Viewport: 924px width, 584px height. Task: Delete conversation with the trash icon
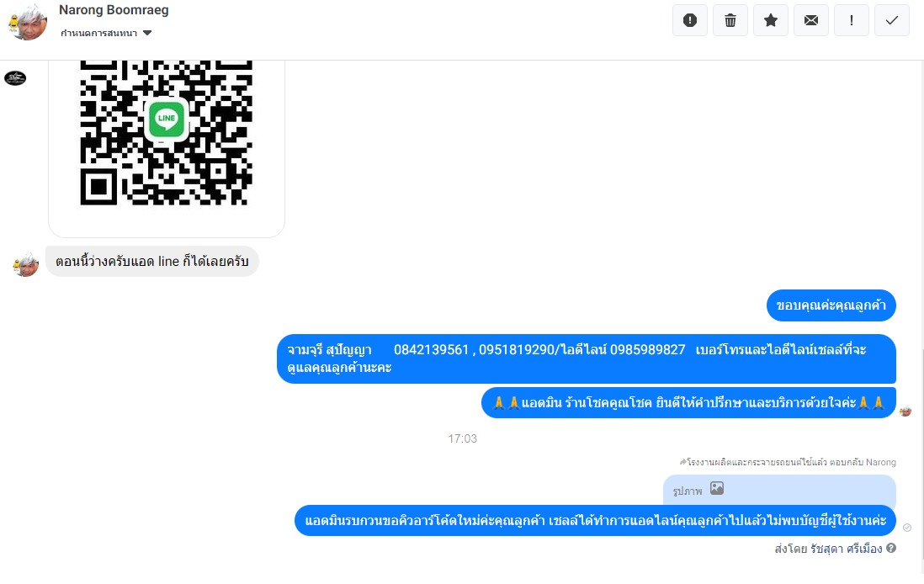point(730,20)
